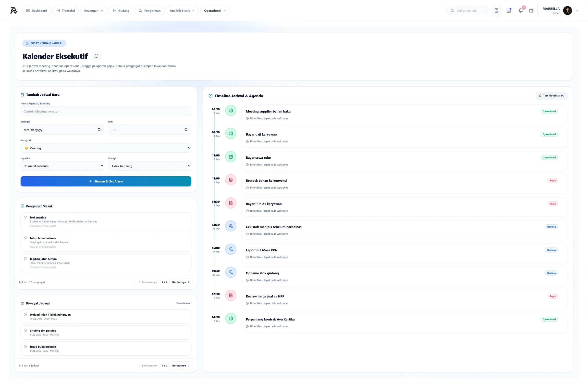Focus the Nama Agenda / Meeting input field
Screen dimensions: 588x384
click(x=106, y=111)
